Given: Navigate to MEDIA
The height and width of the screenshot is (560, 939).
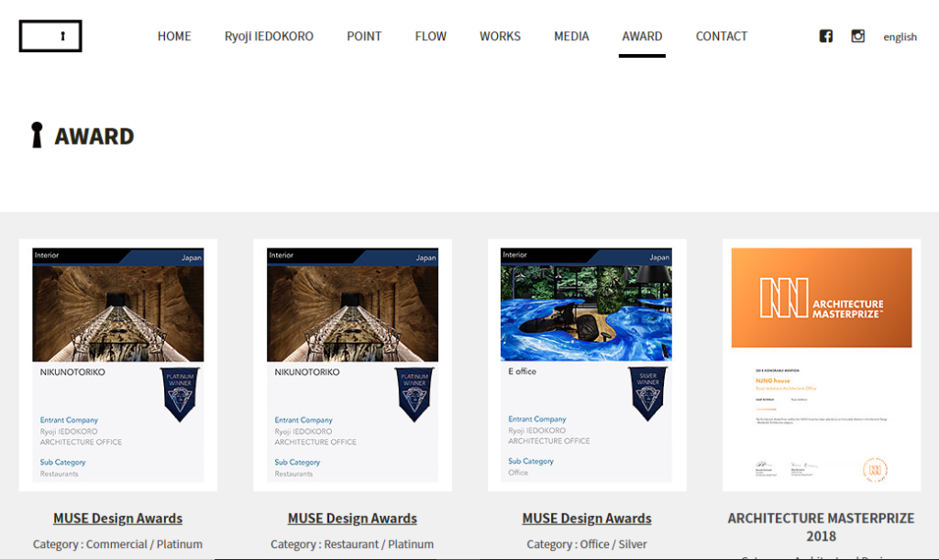Looking at the screenshot, I should coord(571,36).
